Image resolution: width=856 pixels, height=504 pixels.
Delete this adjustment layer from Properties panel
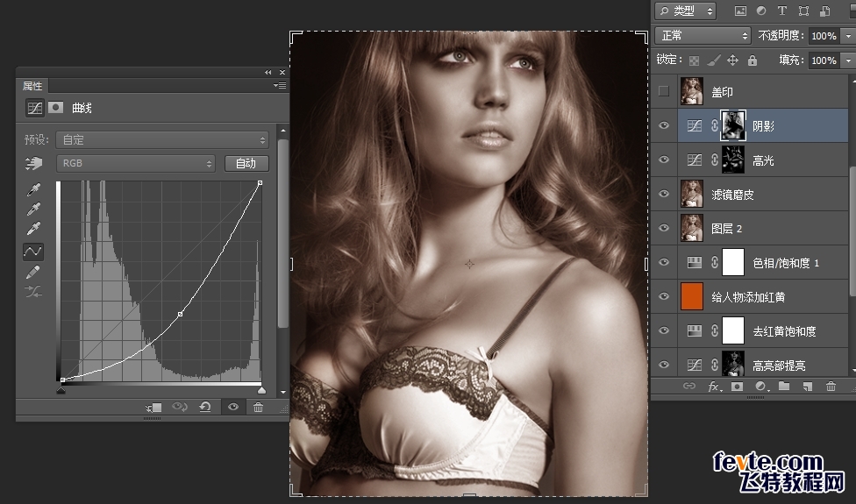pos(258,407)
